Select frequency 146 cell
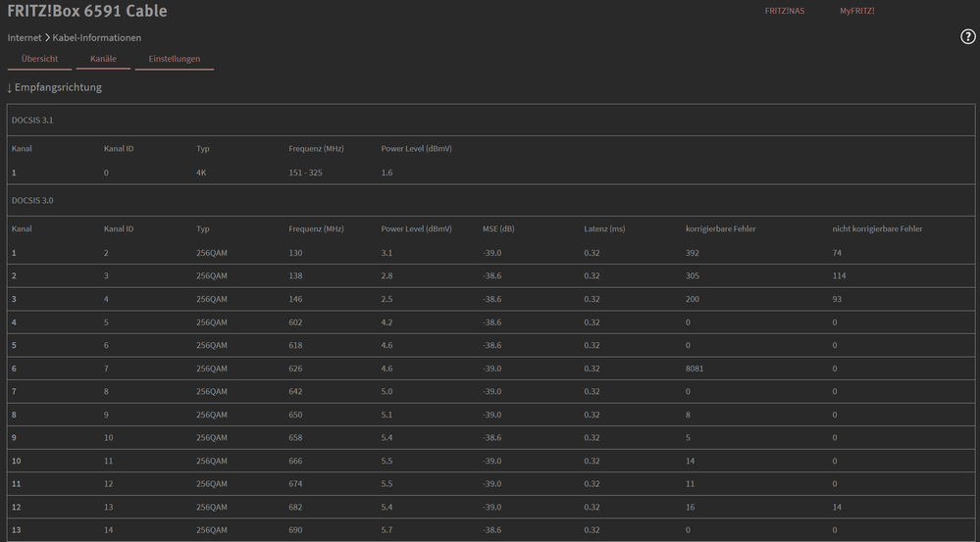This screenshot has height=542, width=980. [295, 299]
